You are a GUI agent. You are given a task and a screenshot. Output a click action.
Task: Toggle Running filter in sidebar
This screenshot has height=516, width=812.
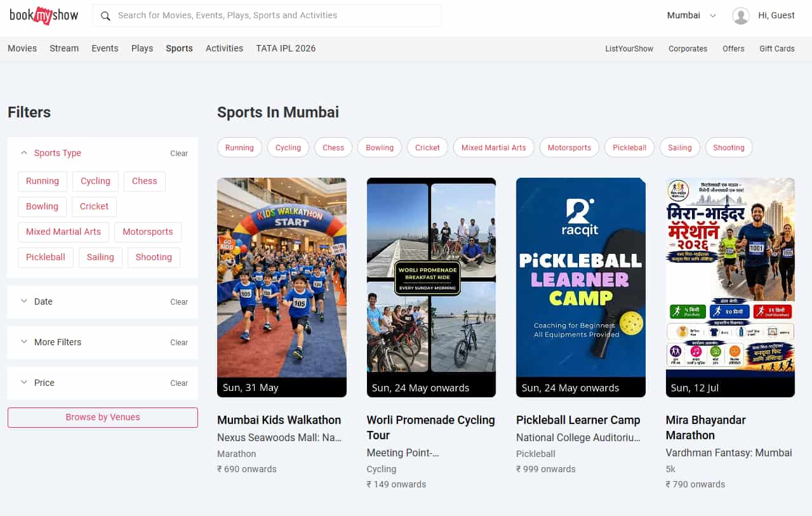click(43, 181)
